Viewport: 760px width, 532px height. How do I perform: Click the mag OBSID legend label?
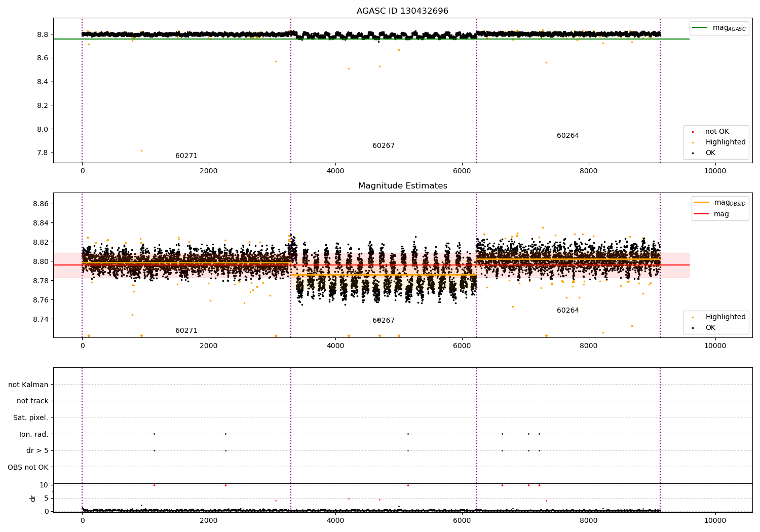(730, 203)
